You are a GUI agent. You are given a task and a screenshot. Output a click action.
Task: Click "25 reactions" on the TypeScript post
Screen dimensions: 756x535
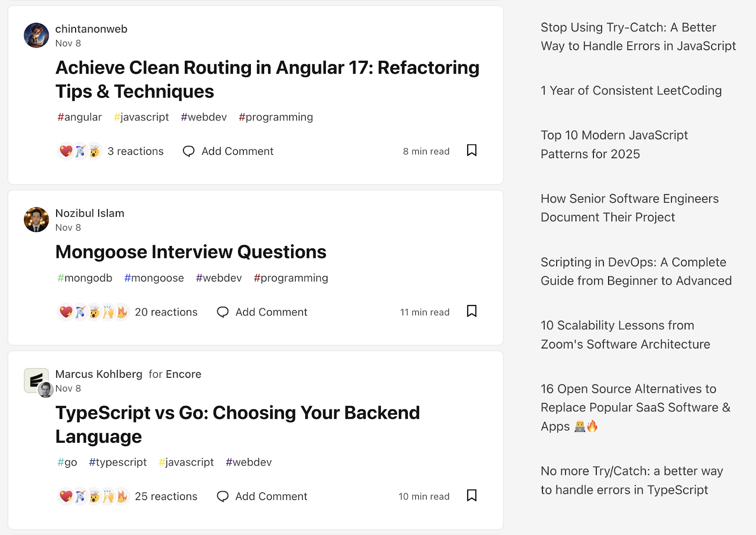(x=166, y=496)
